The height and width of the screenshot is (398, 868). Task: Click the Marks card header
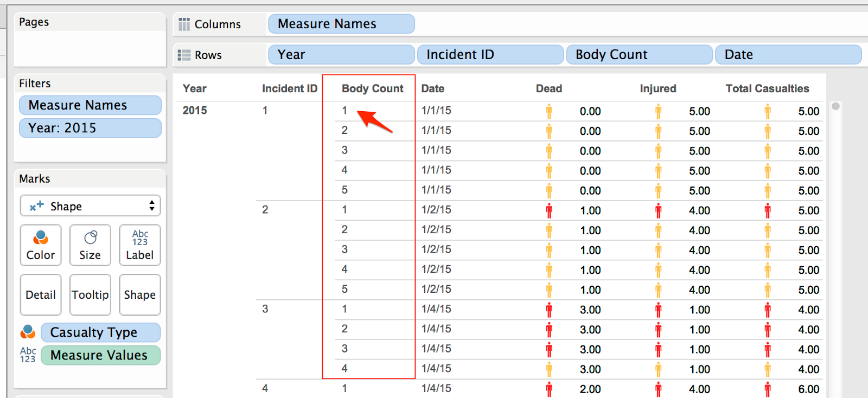click(35, 178)
